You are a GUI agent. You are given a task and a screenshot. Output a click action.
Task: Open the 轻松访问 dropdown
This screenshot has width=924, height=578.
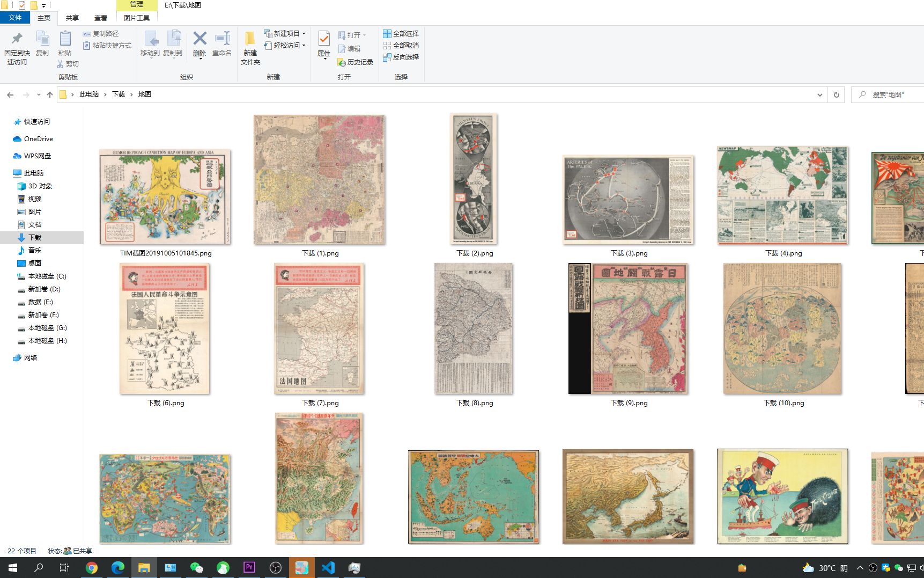[x=285, y=46]
